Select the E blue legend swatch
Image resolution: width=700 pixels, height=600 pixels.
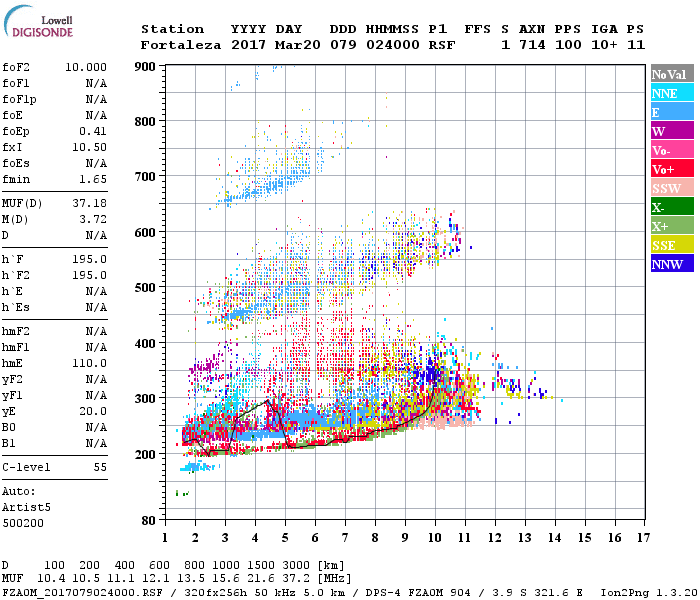click(672, 112)
